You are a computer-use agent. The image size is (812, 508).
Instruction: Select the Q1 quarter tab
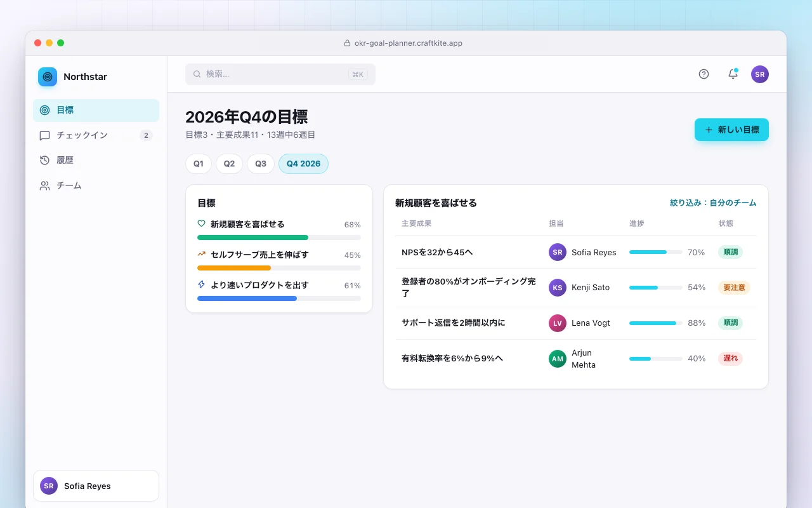pos(199,164)
